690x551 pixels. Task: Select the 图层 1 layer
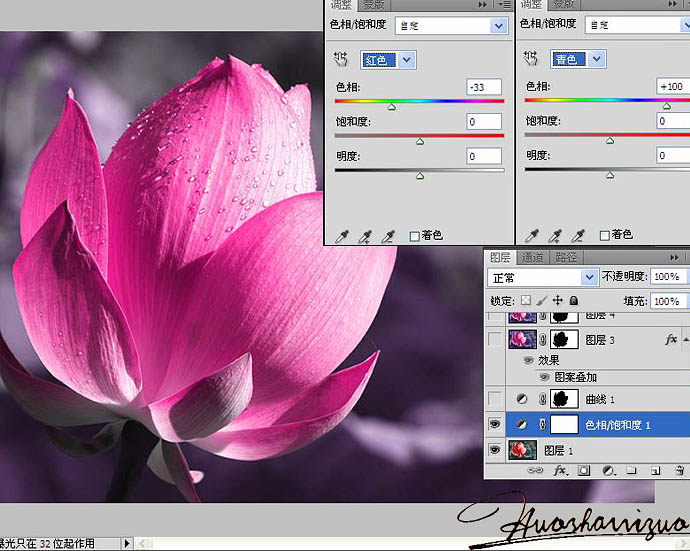pyautogui.click(x=560, y=451)
